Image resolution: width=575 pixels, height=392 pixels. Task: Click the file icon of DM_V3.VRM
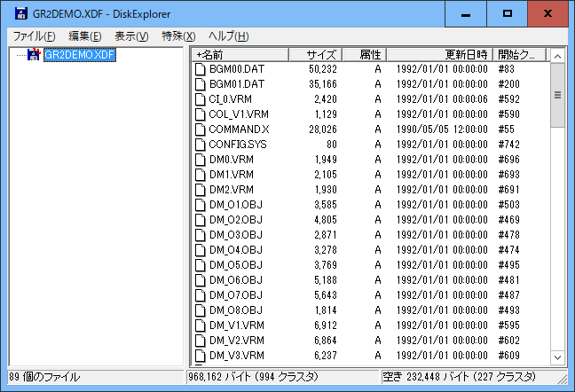click(x=201, y=356)
